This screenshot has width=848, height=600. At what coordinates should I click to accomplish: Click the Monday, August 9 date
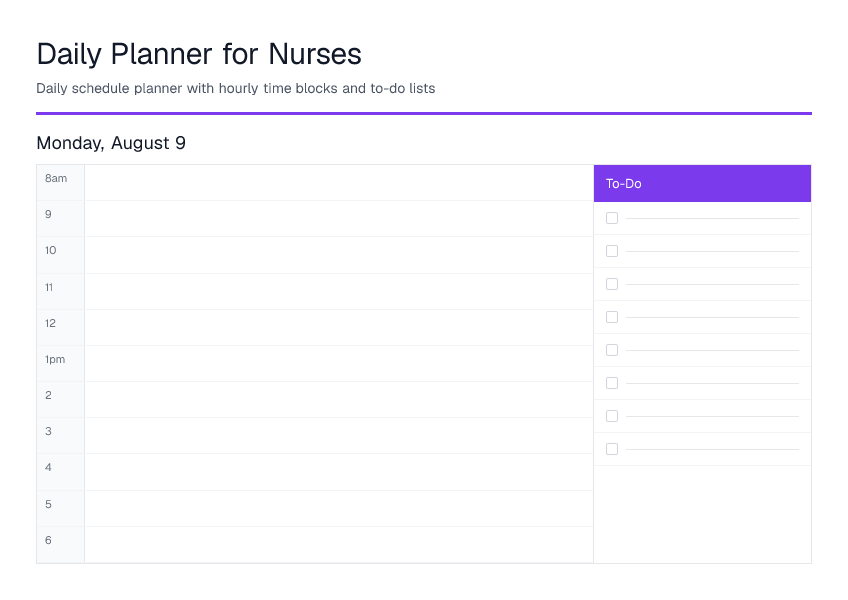[x=111, y=143]
